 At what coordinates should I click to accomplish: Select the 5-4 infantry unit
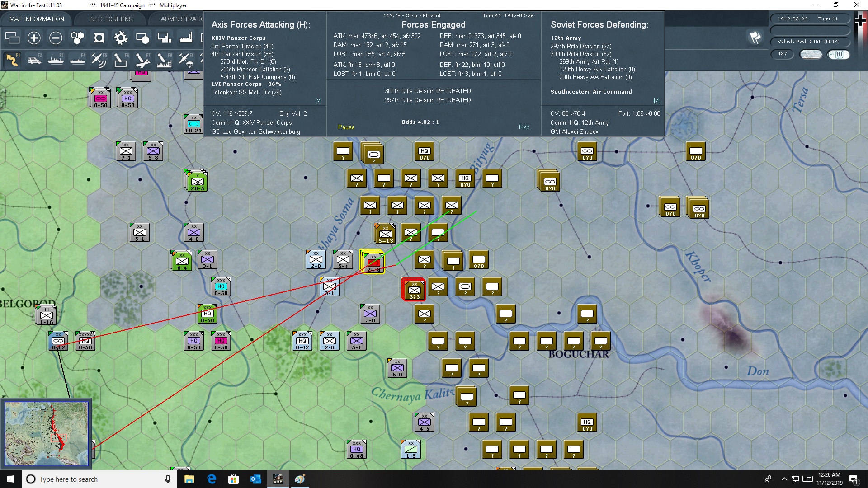click(x=343, y=260)
